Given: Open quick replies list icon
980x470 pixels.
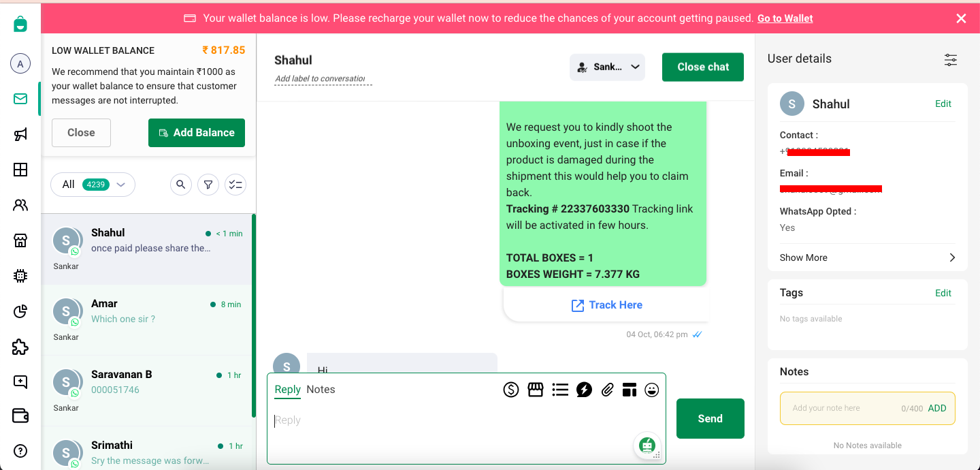Looking at the screenshot, I should pyautogui.click(x=560, y=389).
